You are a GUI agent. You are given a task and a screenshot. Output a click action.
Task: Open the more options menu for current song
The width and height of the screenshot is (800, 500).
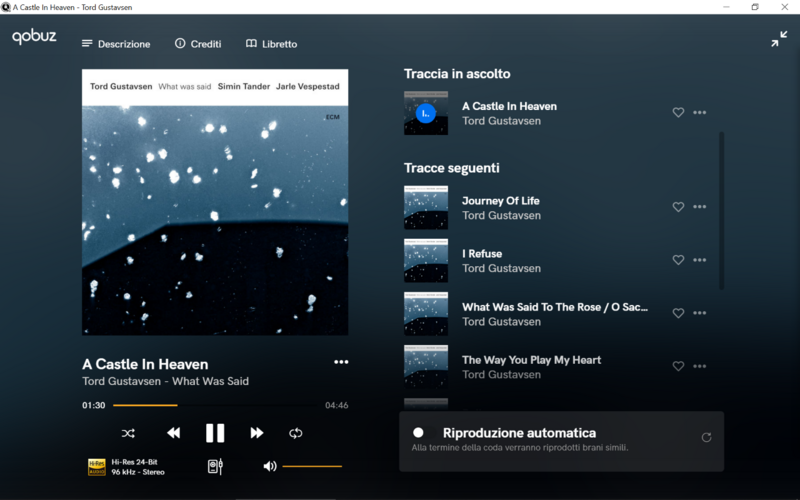[341, 362]
